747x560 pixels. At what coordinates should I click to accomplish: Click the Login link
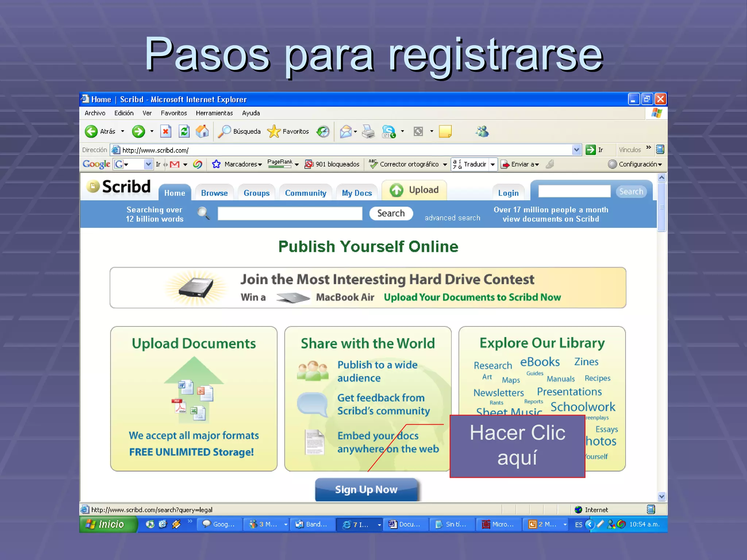508,193
